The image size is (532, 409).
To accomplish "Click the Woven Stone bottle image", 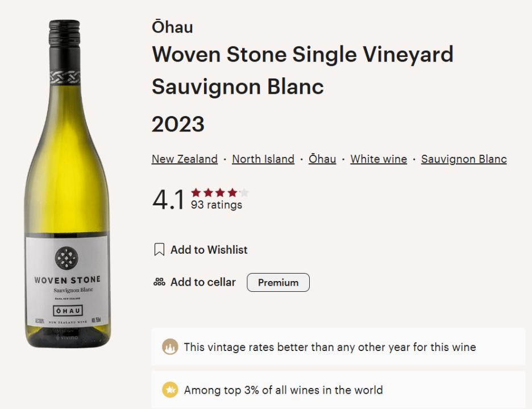I will click(68, 183).
